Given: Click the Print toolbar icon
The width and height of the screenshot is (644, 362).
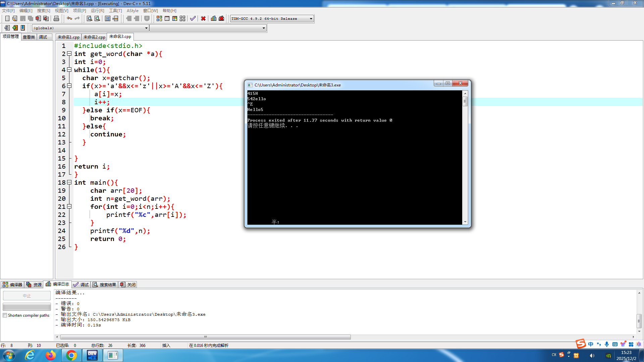Looking at the screenshot, I should click(x=56, y=18).
